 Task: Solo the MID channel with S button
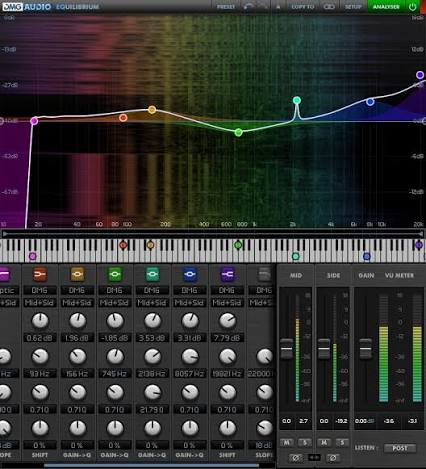point(305,442)
